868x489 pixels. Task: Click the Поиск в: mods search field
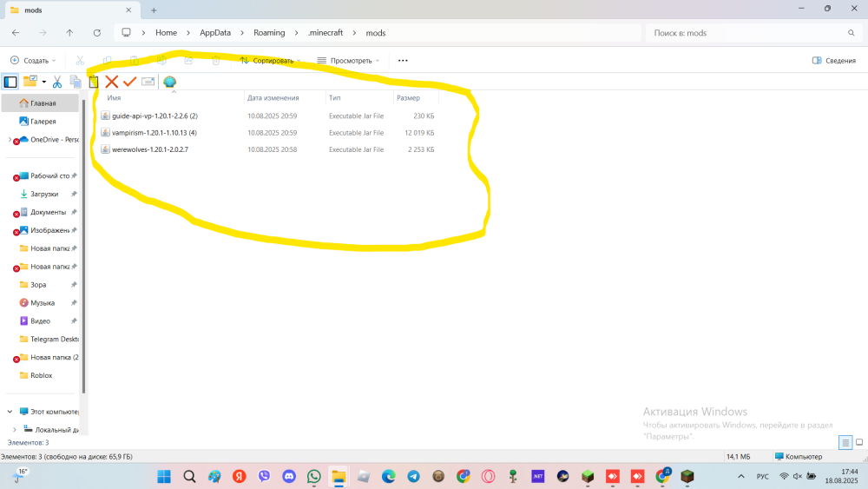753,33
